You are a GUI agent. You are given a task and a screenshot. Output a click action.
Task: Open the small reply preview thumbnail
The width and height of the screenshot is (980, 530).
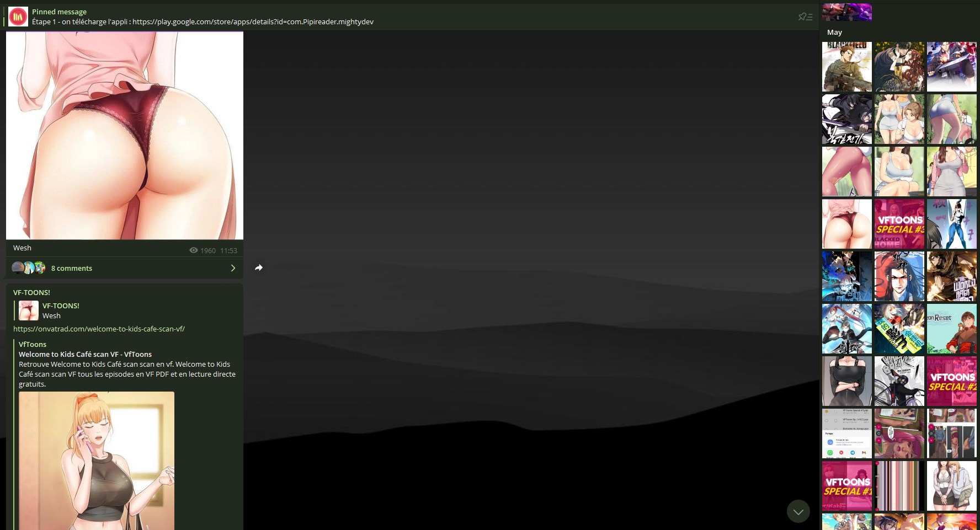click(29, 310)
